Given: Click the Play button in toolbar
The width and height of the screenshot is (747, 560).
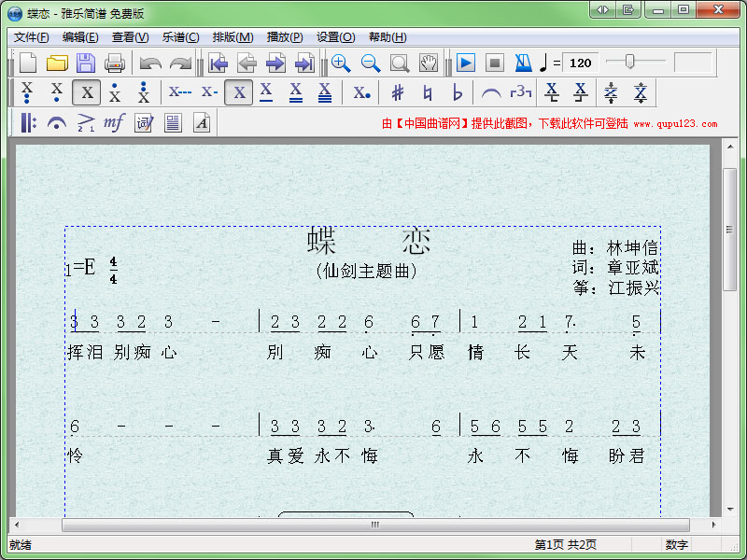Looking at the screenshot, I should 466,63.
